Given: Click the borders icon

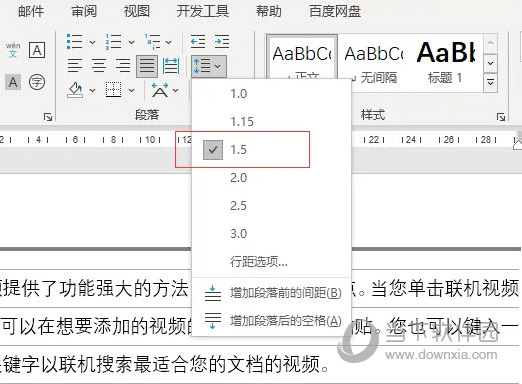Looking at the screenshot, I should [113, 90].
